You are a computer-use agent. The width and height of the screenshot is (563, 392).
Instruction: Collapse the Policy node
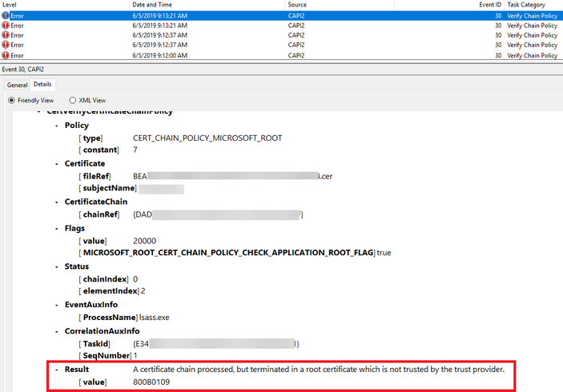click(x=57, y=126)
